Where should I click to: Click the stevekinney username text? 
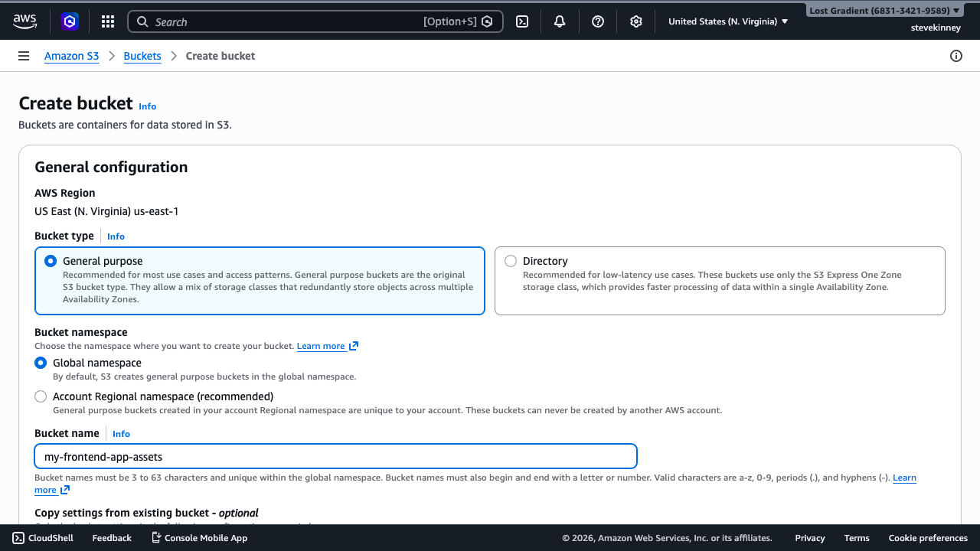[x=936, y=28]
